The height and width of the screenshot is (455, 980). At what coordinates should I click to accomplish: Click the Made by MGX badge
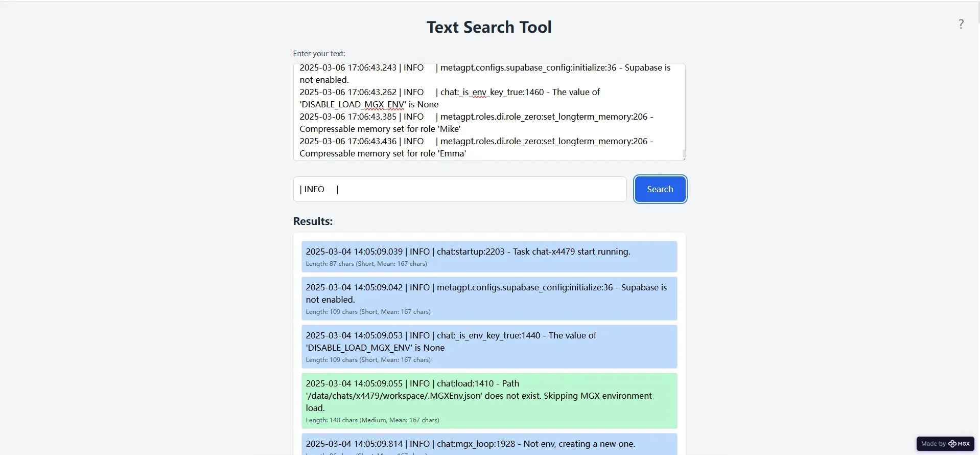click(945, 444)
